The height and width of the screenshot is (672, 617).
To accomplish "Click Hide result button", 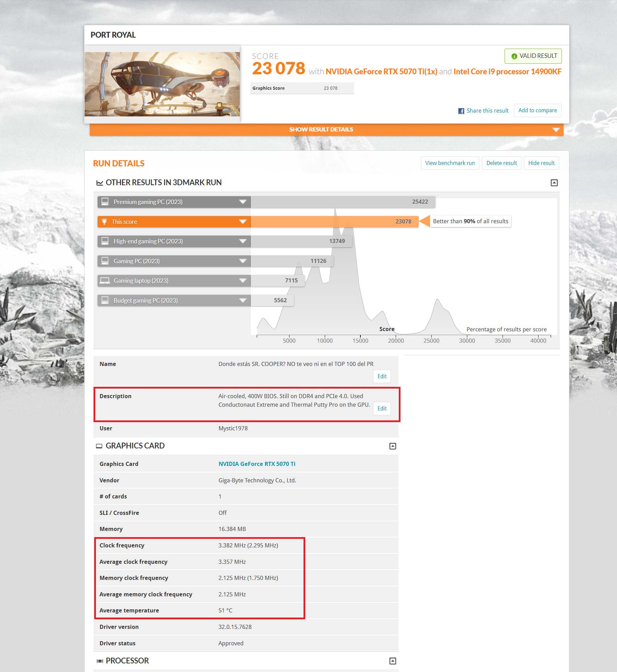I will point(541,163).
